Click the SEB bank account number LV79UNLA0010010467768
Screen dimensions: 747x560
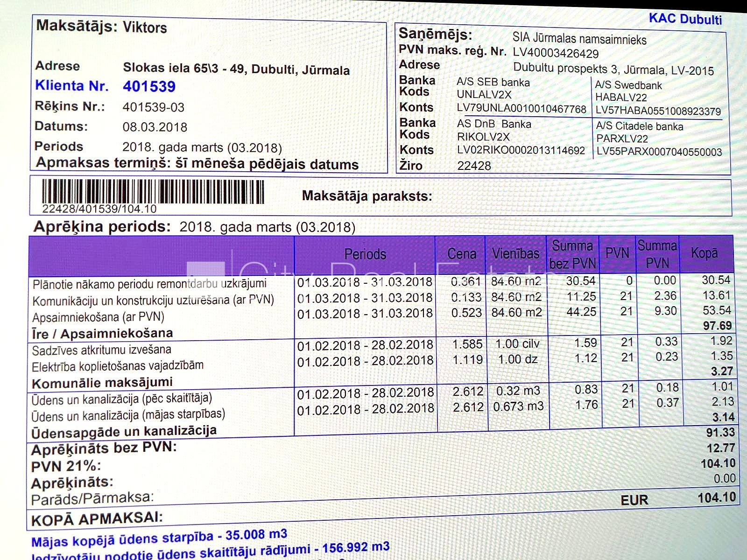521,109
